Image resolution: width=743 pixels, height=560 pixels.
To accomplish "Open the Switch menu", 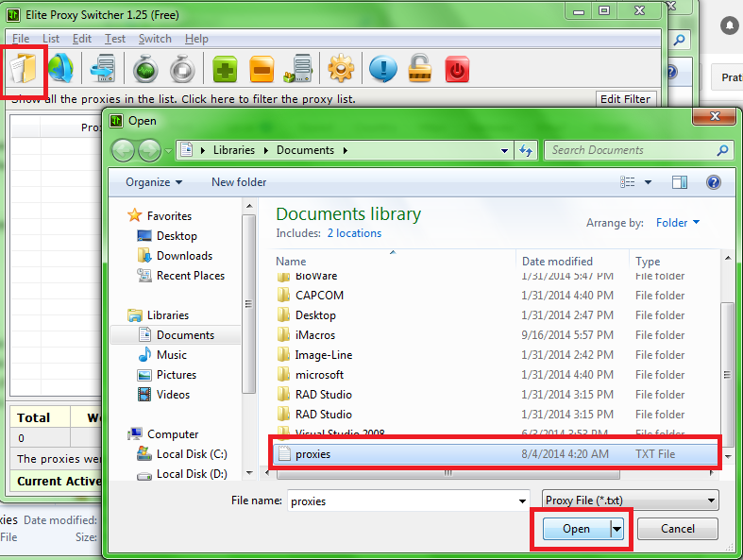I will (155, 39).
